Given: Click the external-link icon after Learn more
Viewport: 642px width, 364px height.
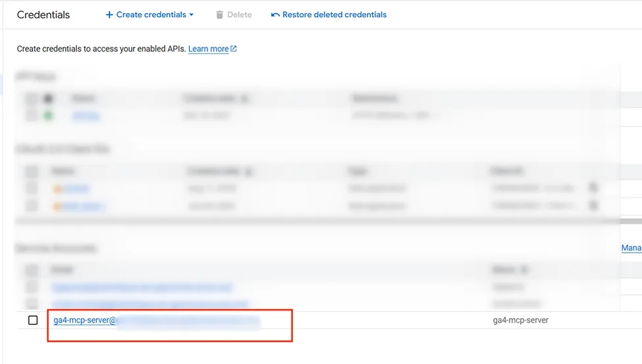Looking at the screenshot, I should (x=234, y=48).
